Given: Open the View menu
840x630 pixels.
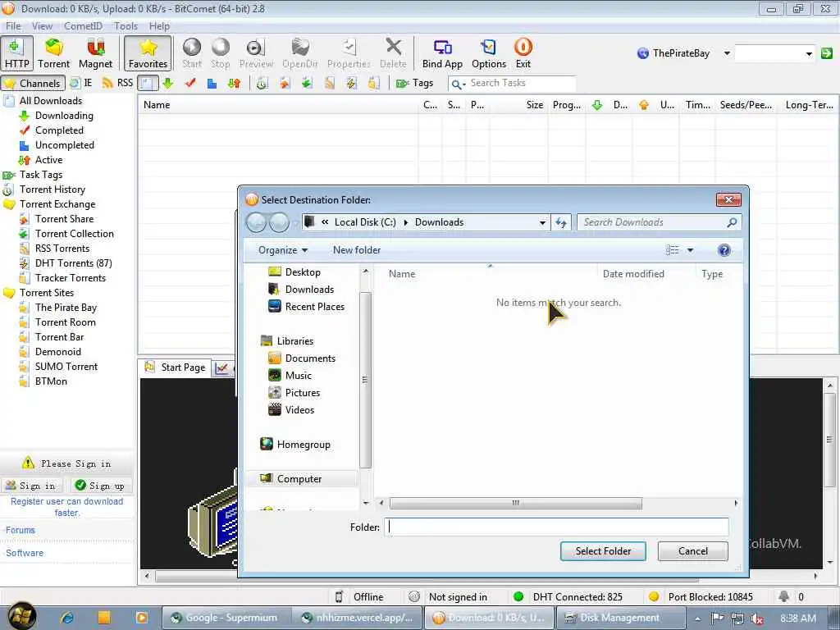Looking at the screenshot, I should tap(43, 25).
